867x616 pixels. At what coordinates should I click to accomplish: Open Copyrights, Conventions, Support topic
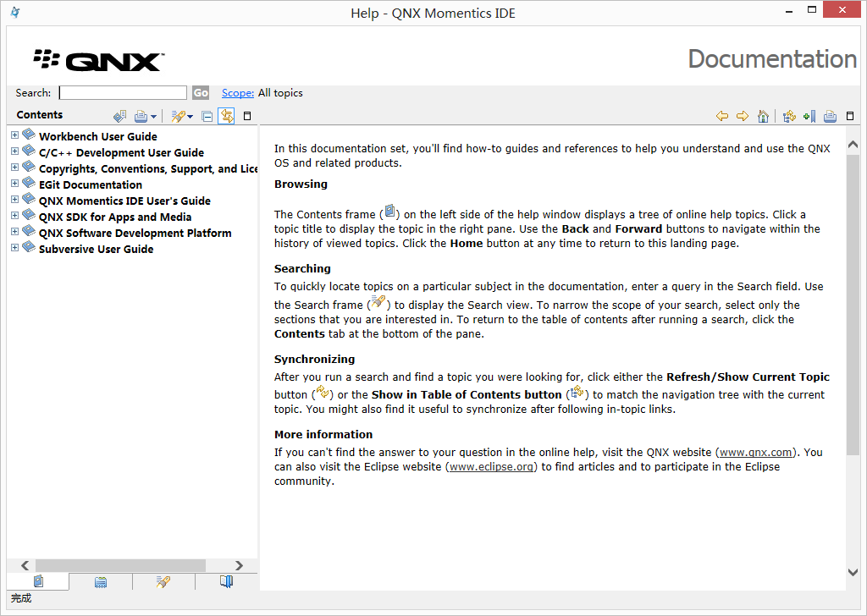point(148,168)
